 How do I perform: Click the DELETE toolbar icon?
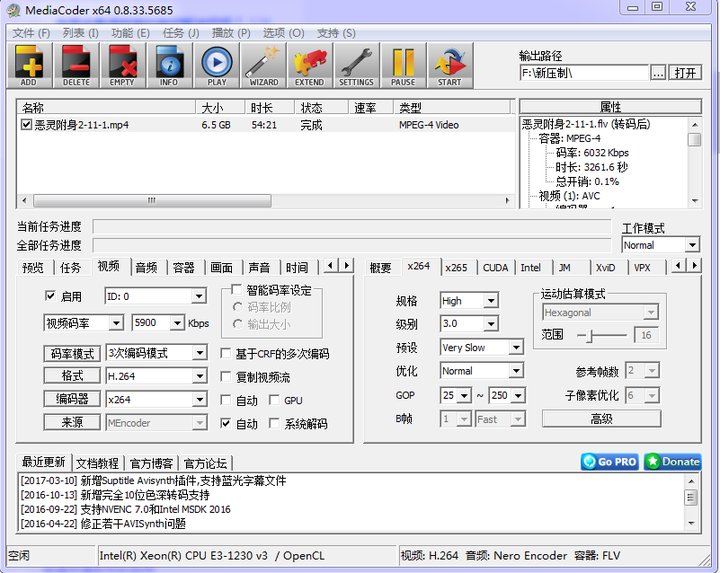point(76,65)
